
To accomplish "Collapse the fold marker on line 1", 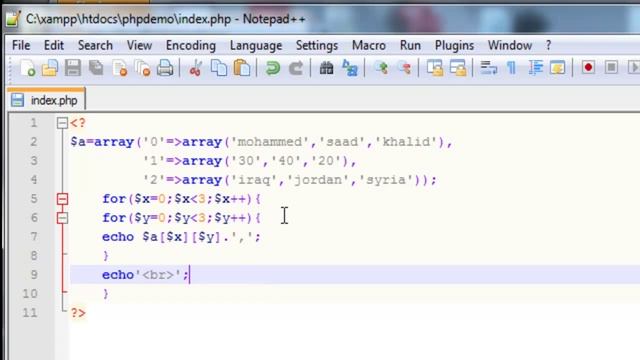I will coord(62,123).
